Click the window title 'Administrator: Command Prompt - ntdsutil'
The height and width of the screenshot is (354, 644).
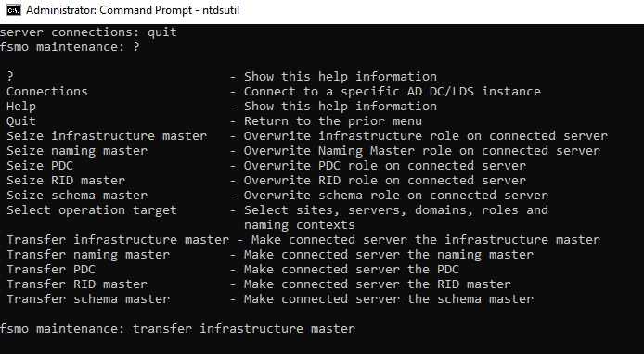pos(133,10)
